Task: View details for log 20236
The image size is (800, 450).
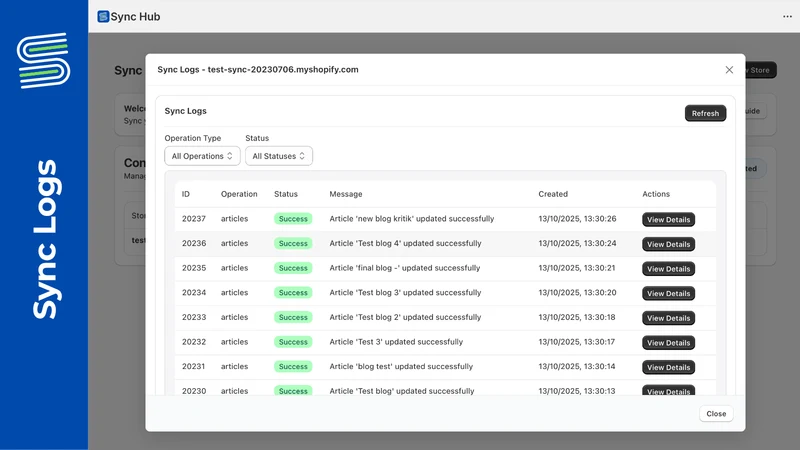Action: click(x=668, y=244)
